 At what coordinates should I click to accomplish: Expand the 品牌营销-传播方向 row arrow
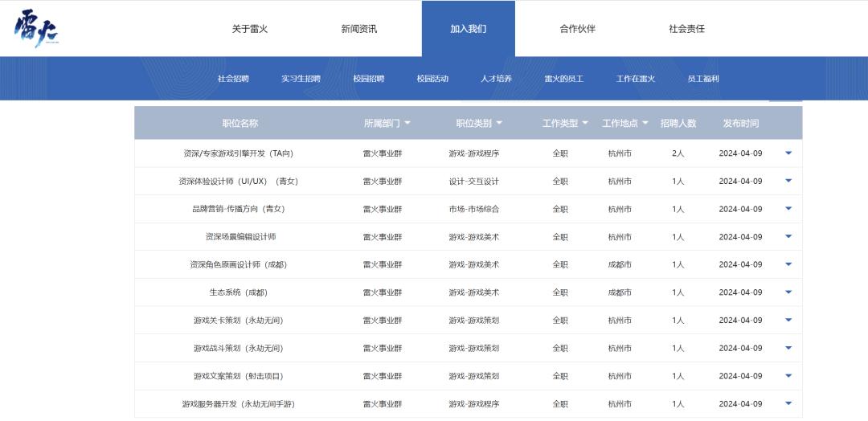click(788, 209)
